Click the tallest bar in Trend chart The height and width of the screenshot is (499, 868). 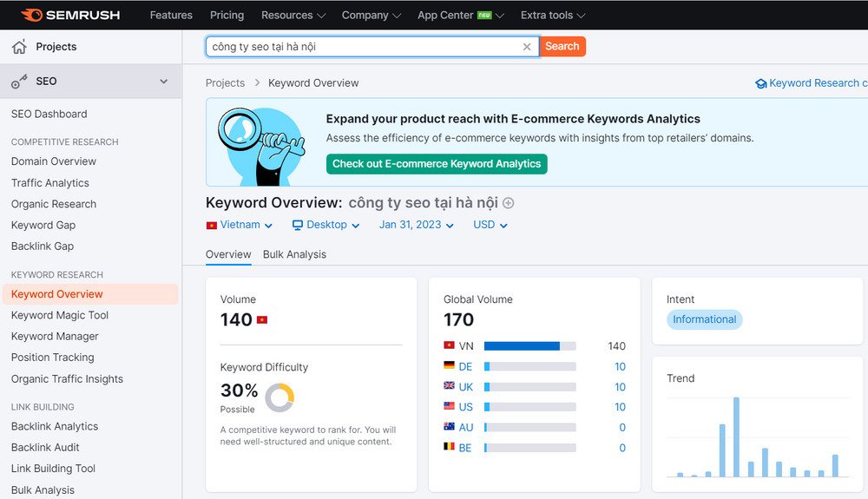pyautogui.click(x=736, y=437)
